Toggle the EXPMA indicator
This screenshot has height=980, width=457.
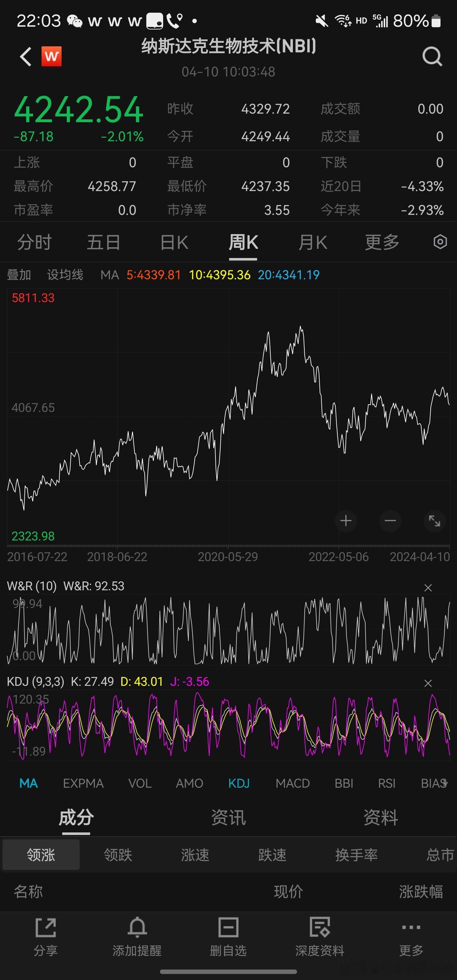coord(83,783)
